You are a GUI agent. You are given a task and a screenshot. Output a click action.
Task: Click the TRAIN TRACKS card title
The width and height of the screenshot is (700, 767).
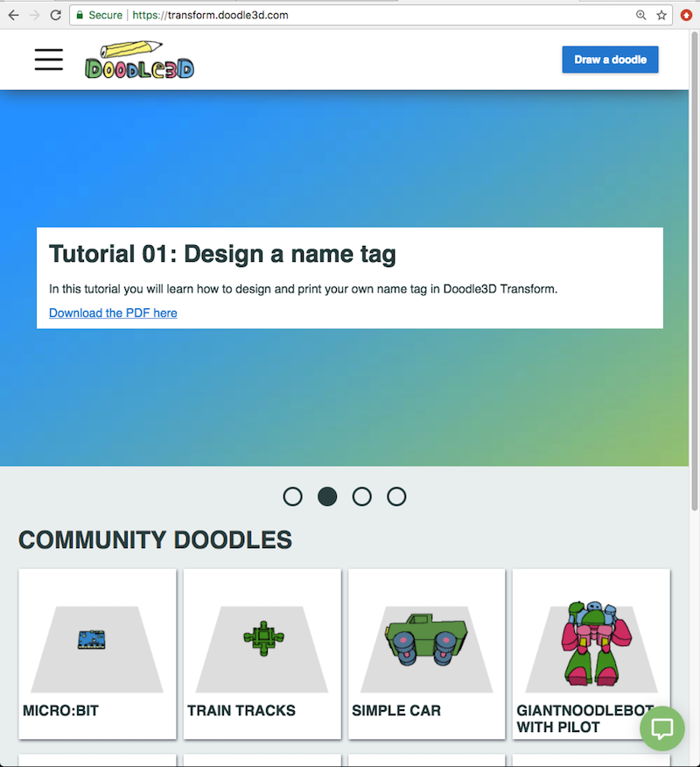241,710
